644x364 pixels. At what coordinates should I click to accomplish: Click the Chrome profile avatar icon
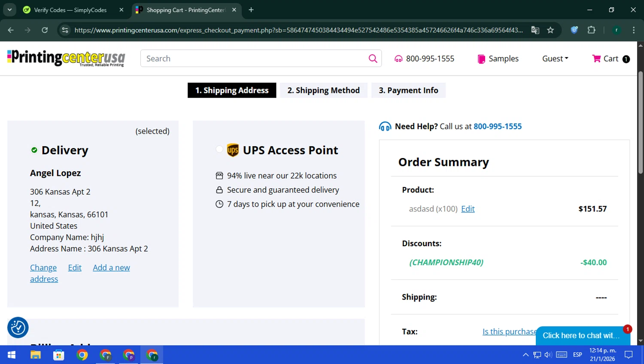pyautogui.click(x=617, y=30)
